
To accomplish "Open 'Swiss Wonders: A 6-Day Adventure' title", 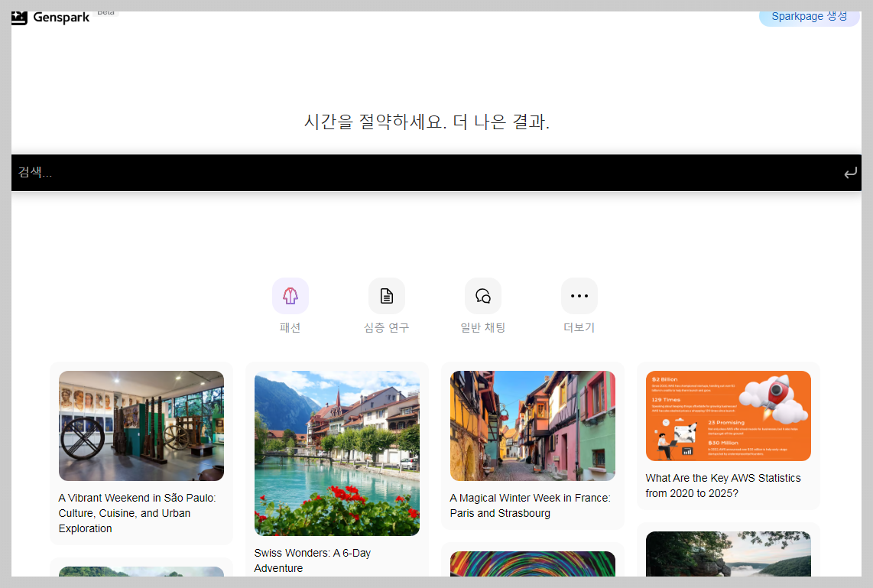I will 313,560.
